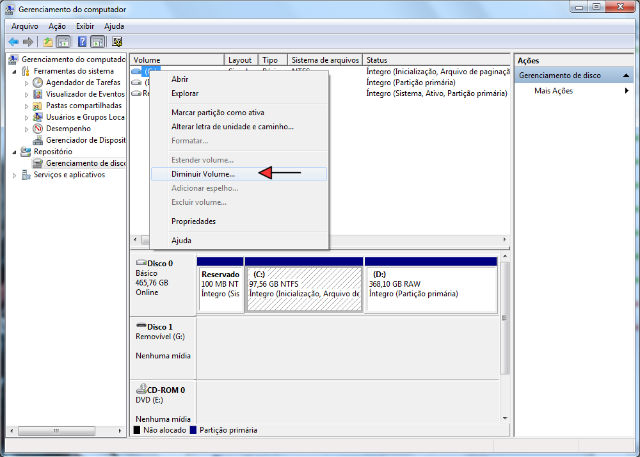Click the last toolbar icon after pane toggles
This screenshot has height=457, width=640.
pos(117,42)
